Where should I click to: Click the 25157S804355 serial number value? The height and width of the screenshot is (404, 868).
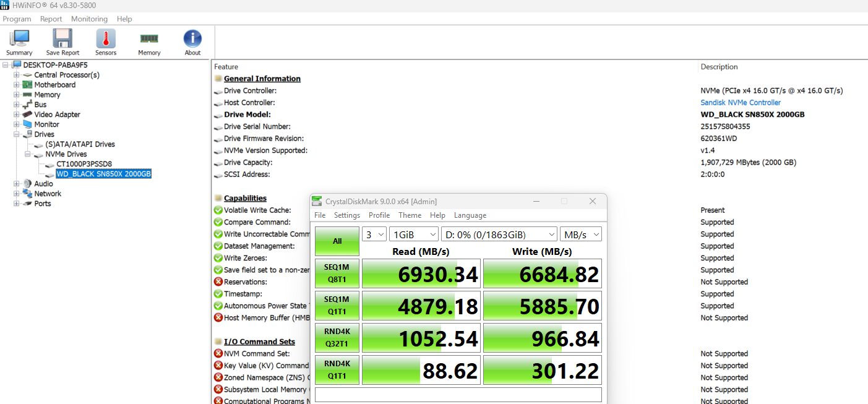coord(725,127)
